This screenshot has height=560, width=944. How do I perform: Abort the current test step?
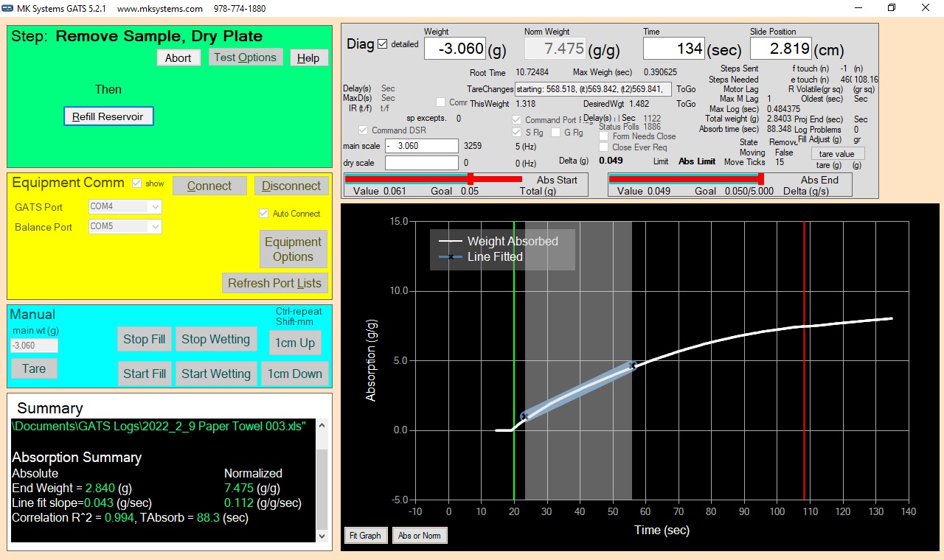(x=178, y=57)
